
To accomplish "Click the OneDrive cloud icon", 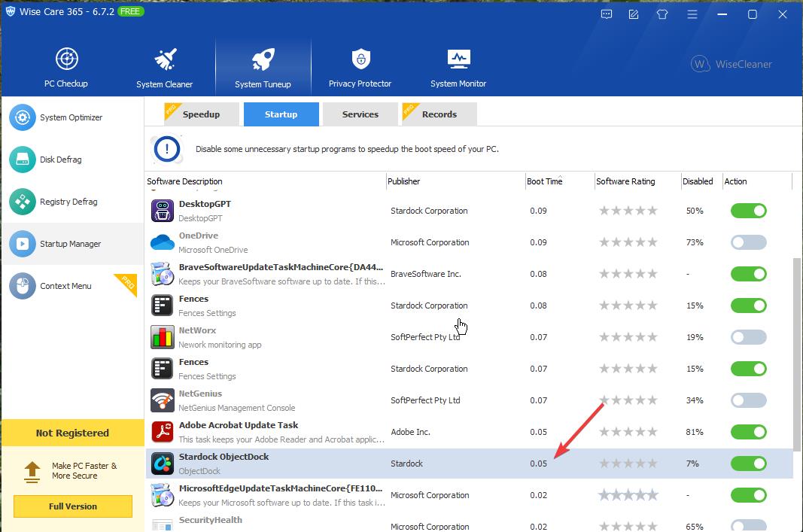I will click(163, 242).
